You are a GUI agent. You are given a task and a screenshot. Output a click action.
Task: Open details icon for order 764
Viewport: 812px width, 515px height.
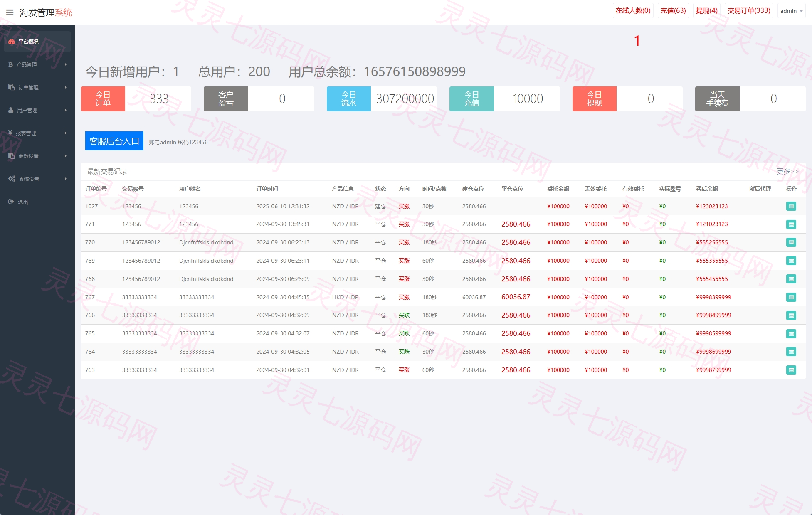click(791, 352)
